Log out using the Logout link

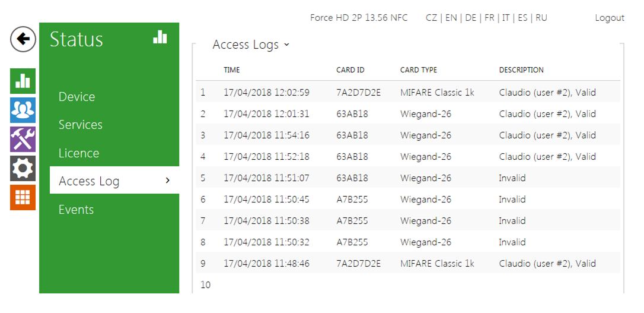[609, 18]
